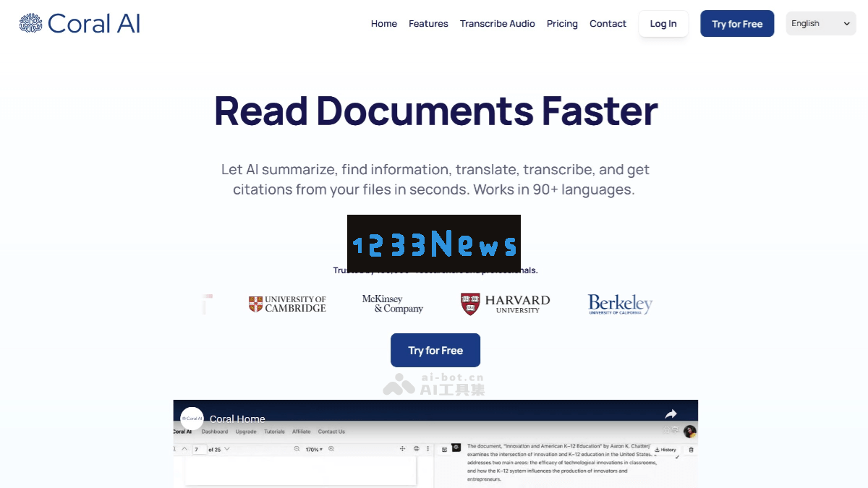Click the dark AI bot avatar icon
868x488 pixels.
[x=456, y=448]
